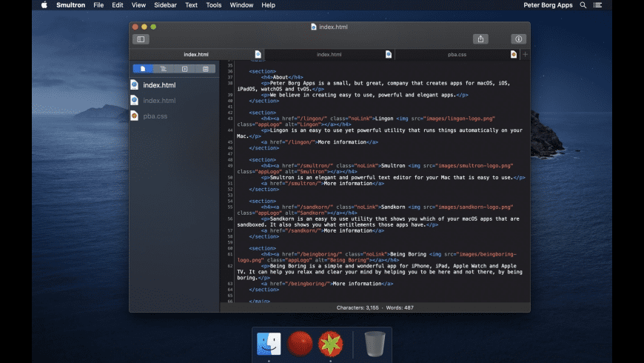This screenshot has width=644, height=363.
Task: Open the Info panel button
Action: pyautogui.click(x=518, y=39)
